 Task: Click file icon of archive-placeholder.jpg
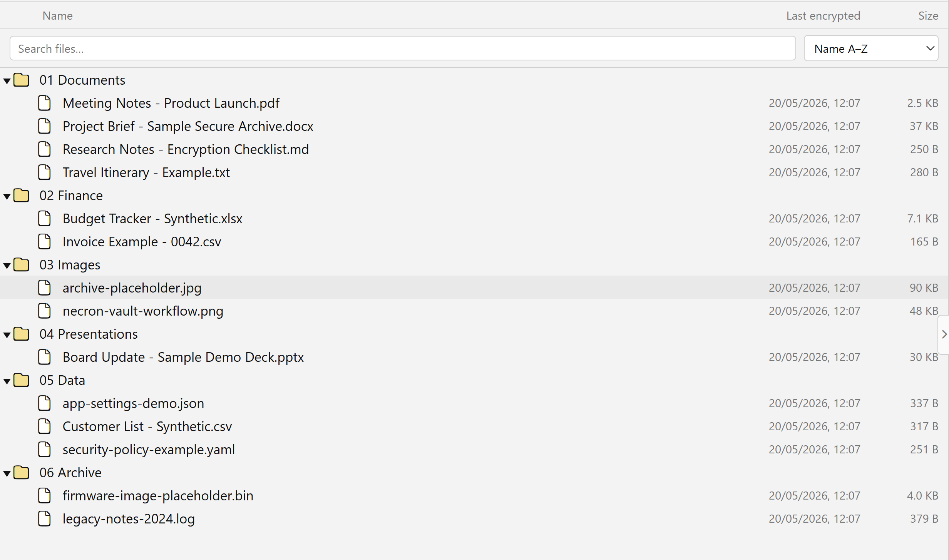click(44, 288)
